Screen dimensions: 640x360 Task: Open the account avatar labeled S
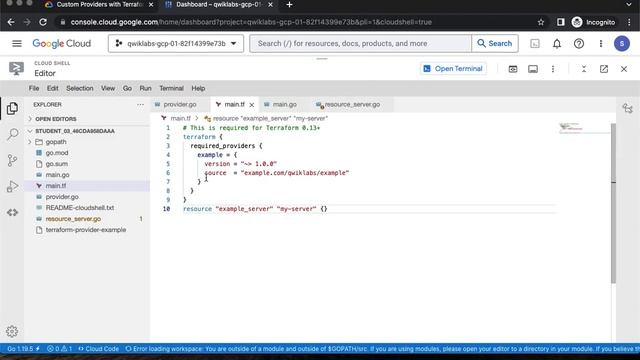[x=622, y=44]
